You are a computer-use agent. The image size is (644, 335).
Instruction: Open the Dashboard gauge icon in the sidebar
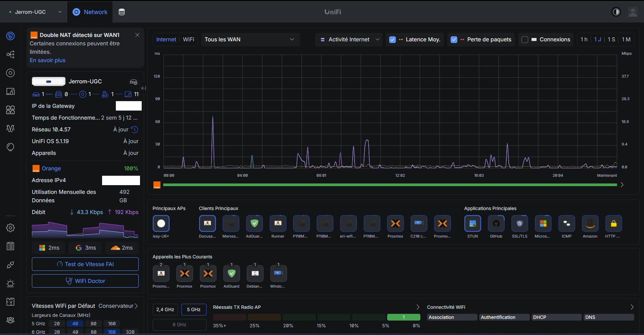pos(10,36)
